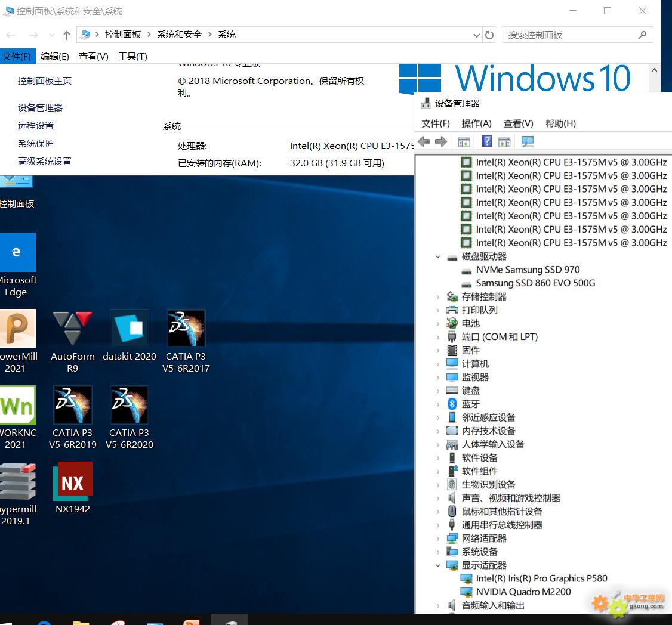Click the 电池 battery category

470,323
